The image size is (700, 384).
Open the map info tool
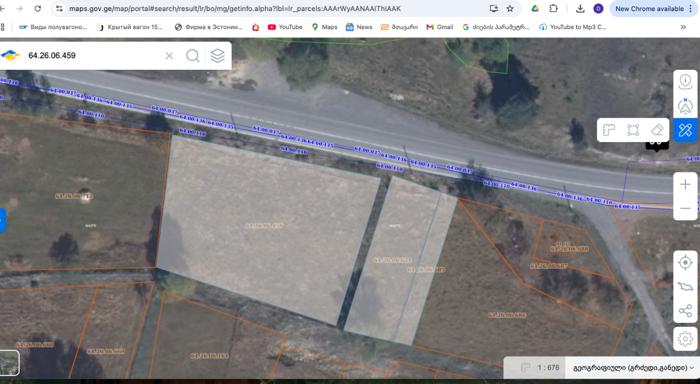[685, 82]
